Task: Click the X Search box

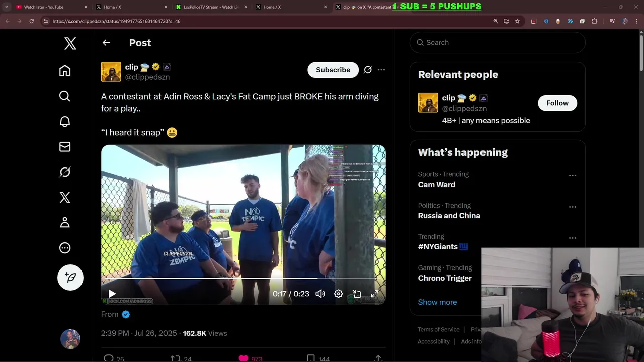Action: [497, 43]
